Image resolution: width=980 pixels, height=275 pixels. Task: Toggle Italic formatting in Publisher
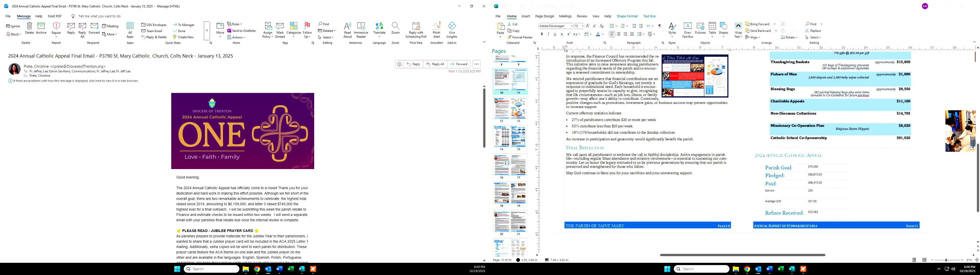coord(548,34)
